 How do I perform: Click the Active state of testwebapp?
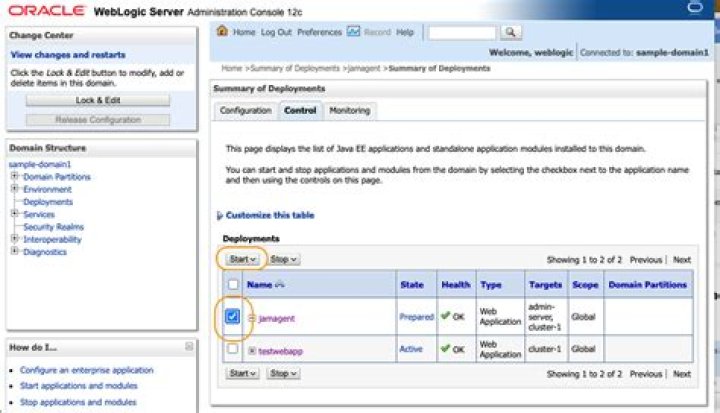[411, 349]
